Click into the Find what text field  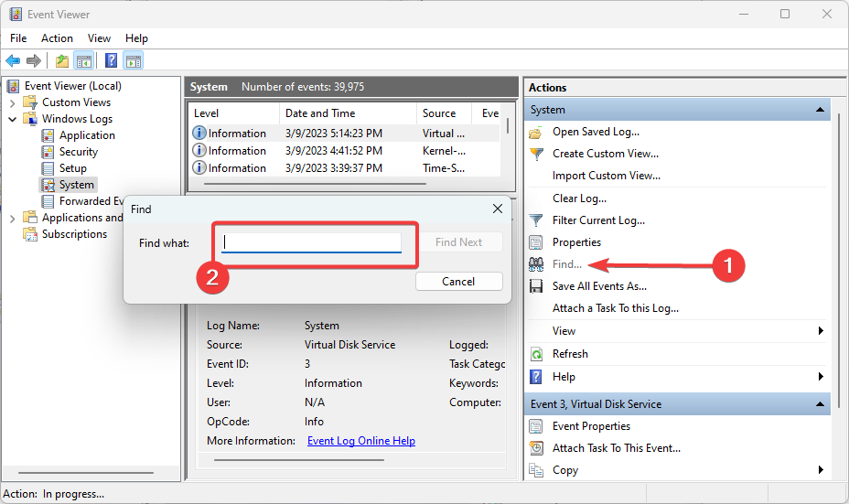pos(311,242)
